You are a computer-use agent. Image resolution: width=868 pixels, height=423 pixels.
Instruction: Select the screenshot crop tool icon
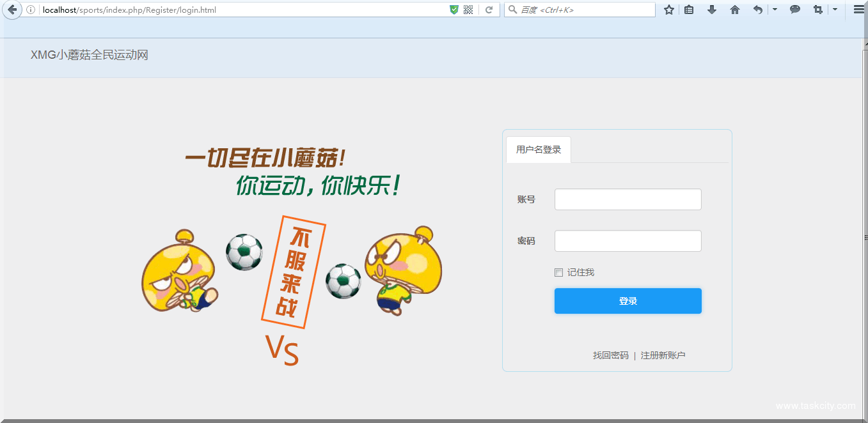[x=817, y=10]
